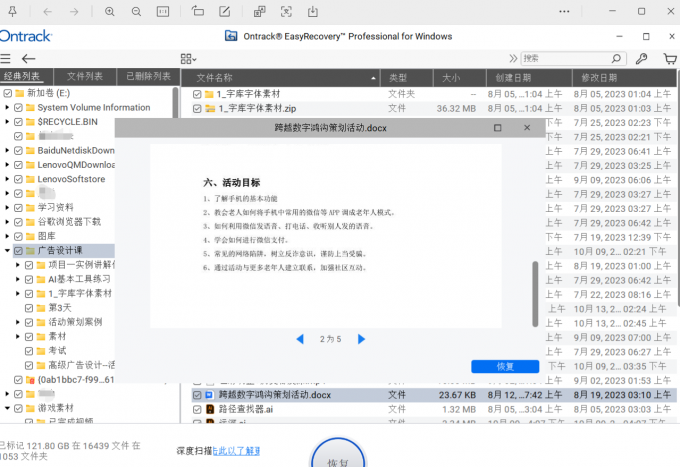Toggle checkbox for 新加卷 (E:)
This screenshot has width=680, height=467.
click(8, 93)
